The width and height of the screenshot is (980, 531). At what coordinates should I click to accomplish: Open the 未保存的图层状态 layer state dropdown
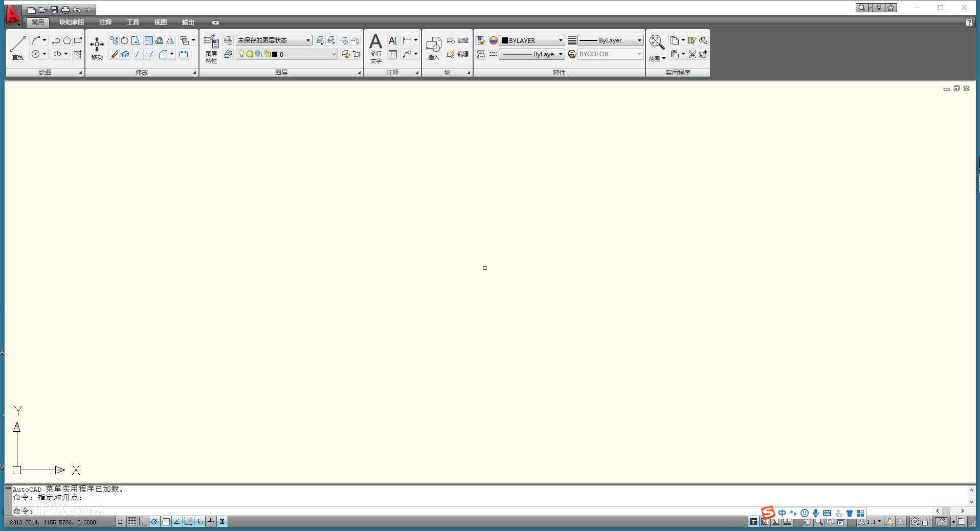274,40
